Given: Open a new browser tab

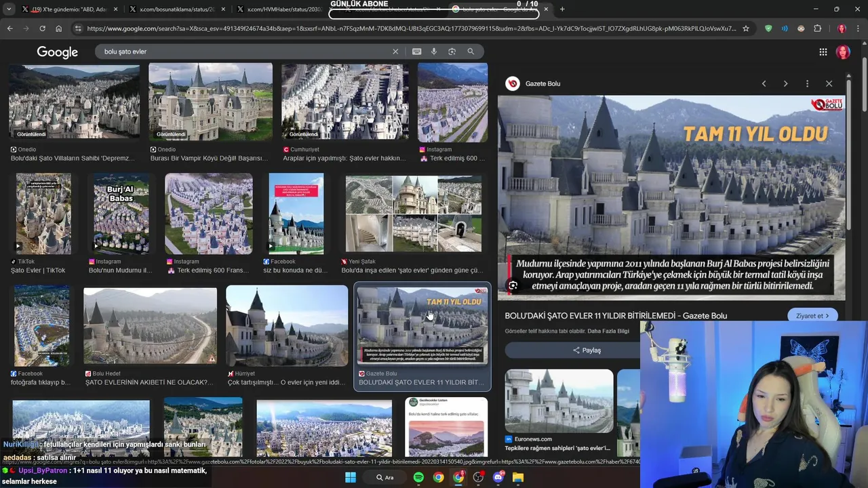Looking at the screenshot, I should tap(562, 9).
